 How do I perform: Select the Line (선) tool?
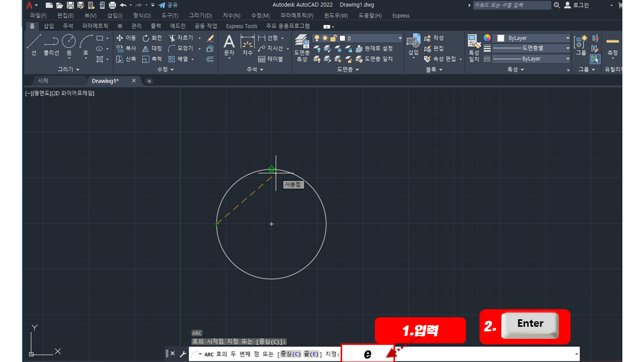[x=34, y=45]
